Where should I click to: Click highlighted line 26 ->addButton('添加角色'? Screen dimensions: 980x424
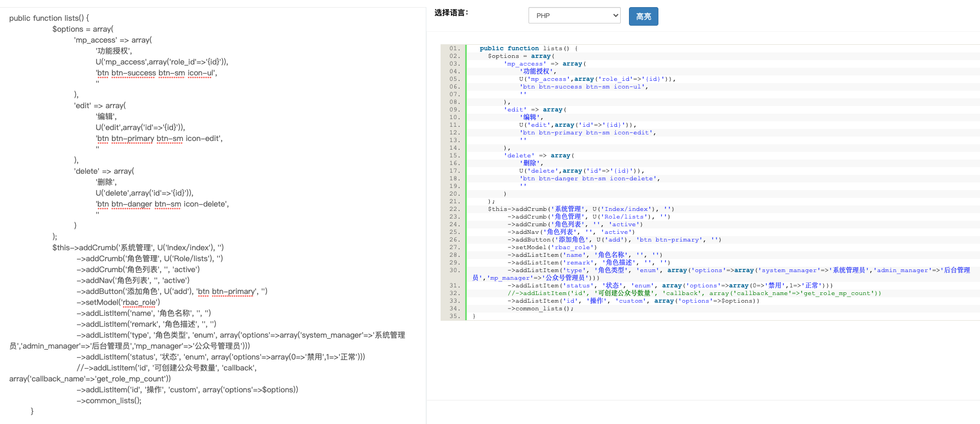615,239
